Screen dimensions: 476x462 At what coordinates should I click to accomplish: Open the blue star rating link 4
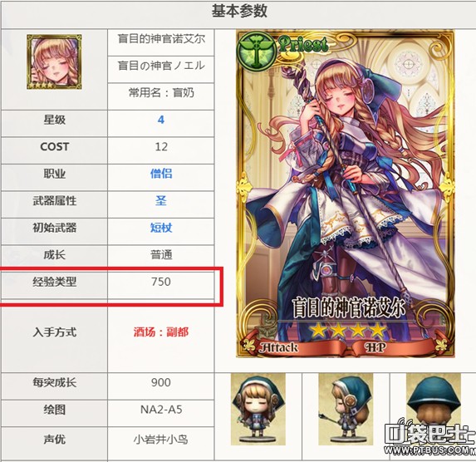pyautogui.click(x=161, y=120)
